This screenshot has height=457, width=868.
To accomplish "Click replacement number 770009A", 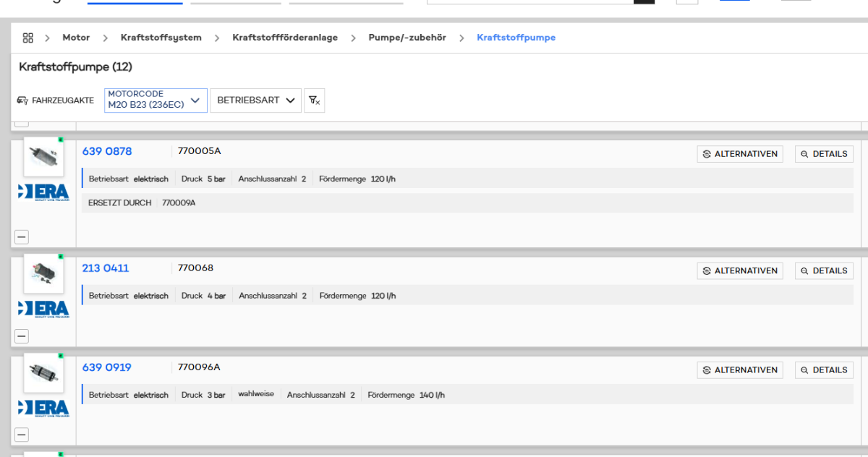I will point(179,203).
